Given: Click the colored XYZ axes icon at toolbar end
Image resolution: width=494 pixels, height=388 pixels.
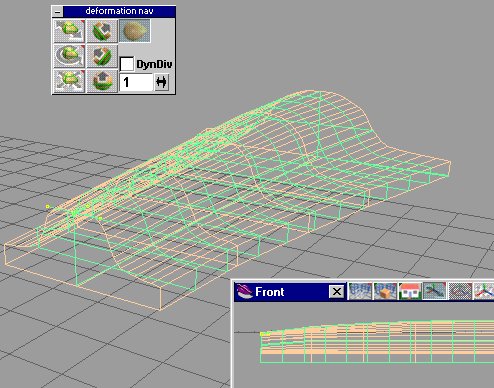Looking at the screenshot, I should tap(484, 291).
